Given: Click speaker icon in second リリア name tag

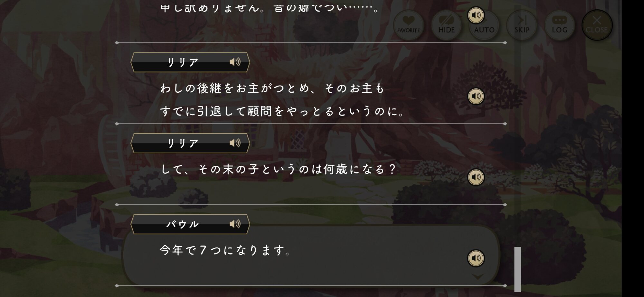Looking at the screenshot, I should point(235,143).
